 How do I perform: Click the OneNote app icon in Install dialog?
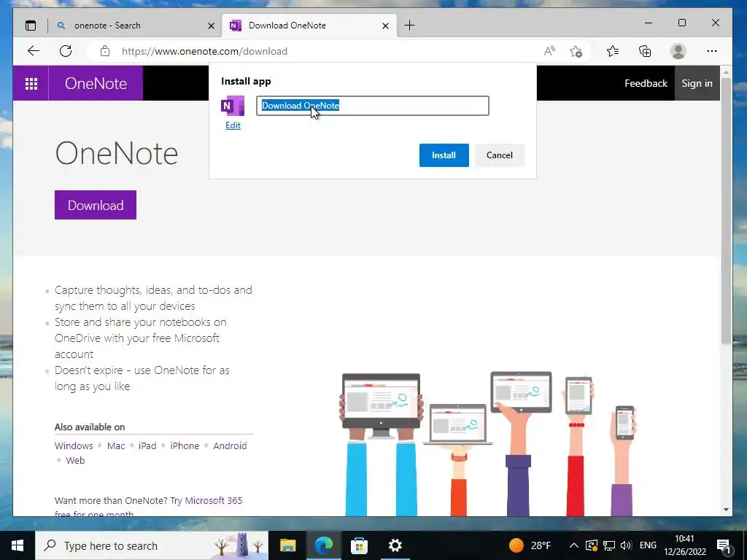233,106
